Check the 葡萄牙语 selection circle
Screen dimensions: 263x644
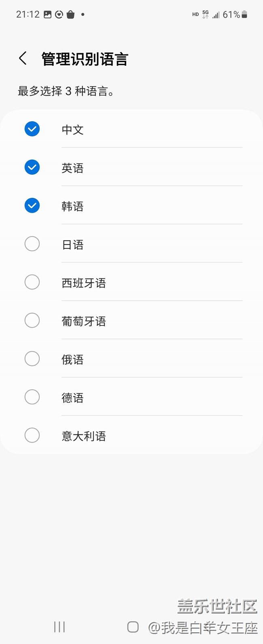32,321
